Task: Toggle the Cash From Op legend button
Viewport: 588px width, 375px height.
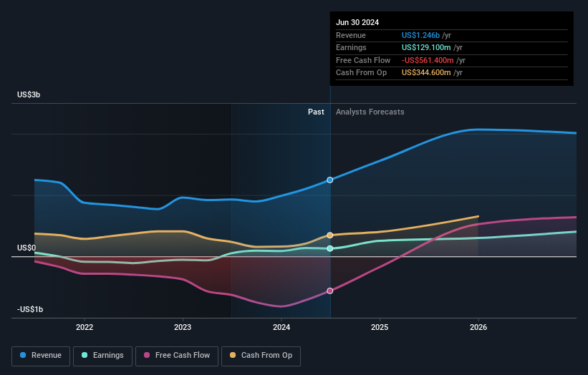Action: click(261, 356)
